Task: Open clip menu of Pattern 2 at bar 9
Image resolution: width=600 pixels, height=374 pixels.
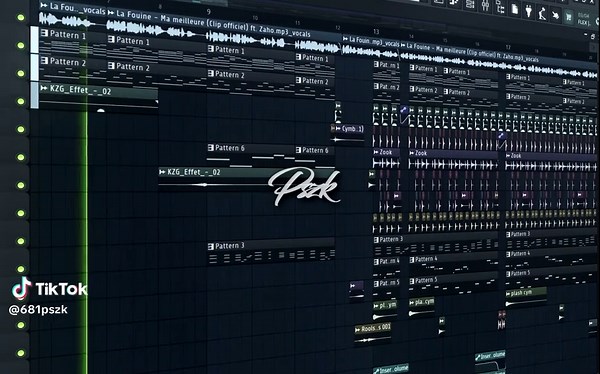Action: pos(211,73)
